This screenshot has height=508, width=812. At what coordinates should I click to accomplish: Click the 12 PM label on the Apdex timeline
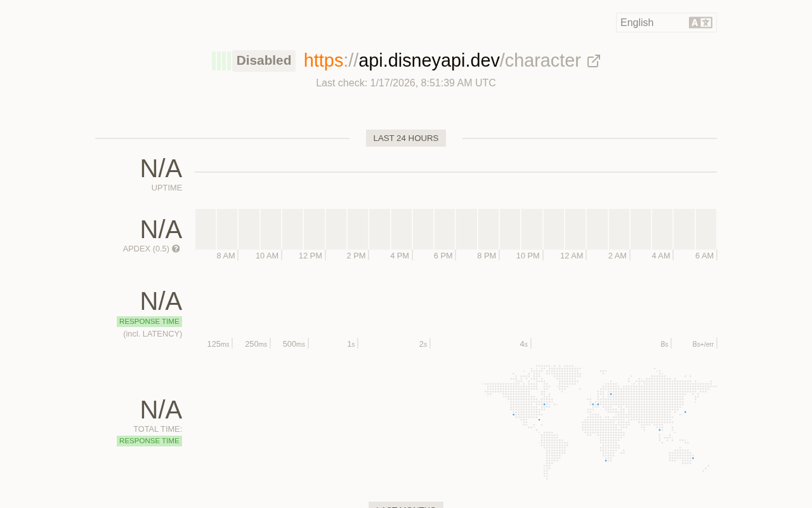pyautogui.click(x=310, y=256)
